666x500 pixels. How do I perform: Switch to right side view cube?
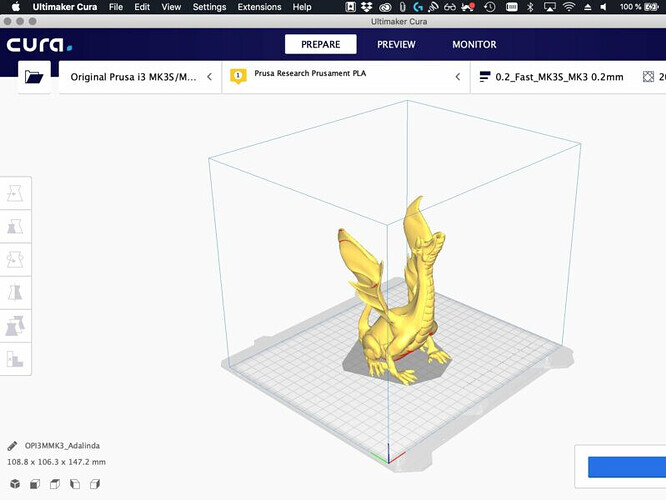pyautogui.click(x=95, y=484)
